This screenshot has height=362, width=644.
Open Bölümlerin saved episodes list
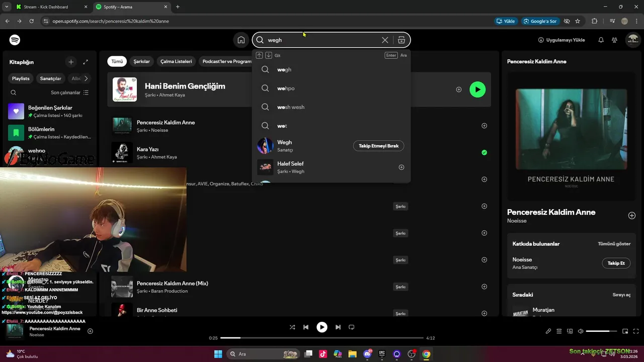(x=49, y=133)
